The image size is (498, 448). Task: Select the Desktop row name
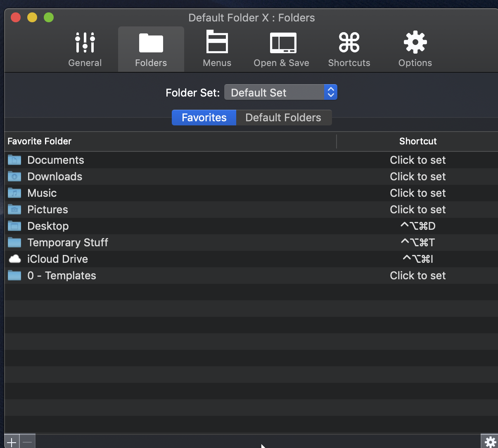click(48, 226)
